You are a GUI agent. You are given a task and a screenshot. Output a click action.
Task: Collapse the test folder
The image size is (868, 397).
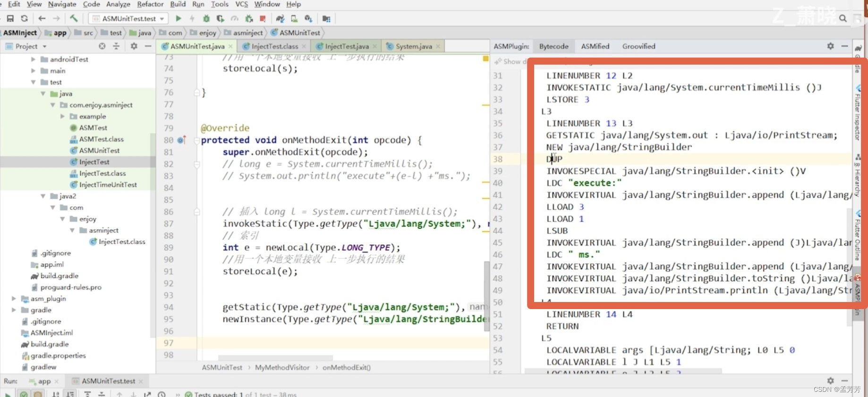click(x=33, y=82)
